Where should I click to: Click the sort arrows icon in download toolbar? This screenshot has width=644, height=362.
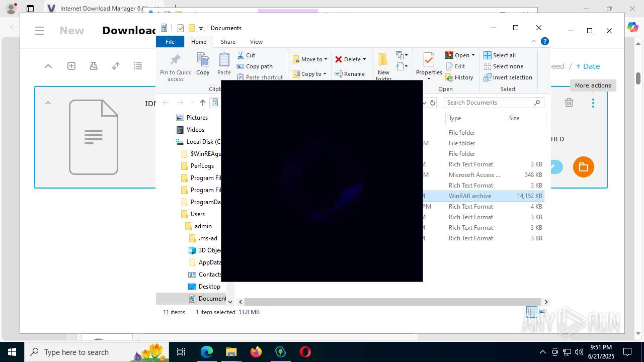(x=116, y=66)
